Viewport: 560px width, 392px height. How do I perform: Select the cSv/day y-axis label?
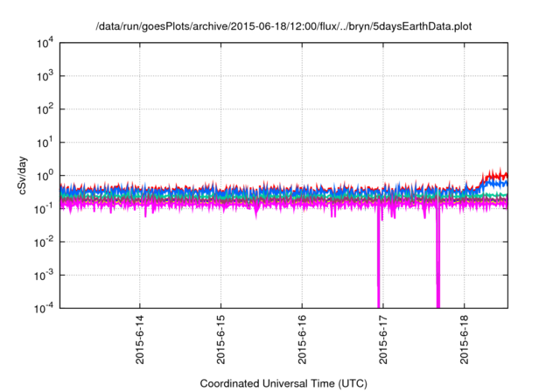point(23,175)
